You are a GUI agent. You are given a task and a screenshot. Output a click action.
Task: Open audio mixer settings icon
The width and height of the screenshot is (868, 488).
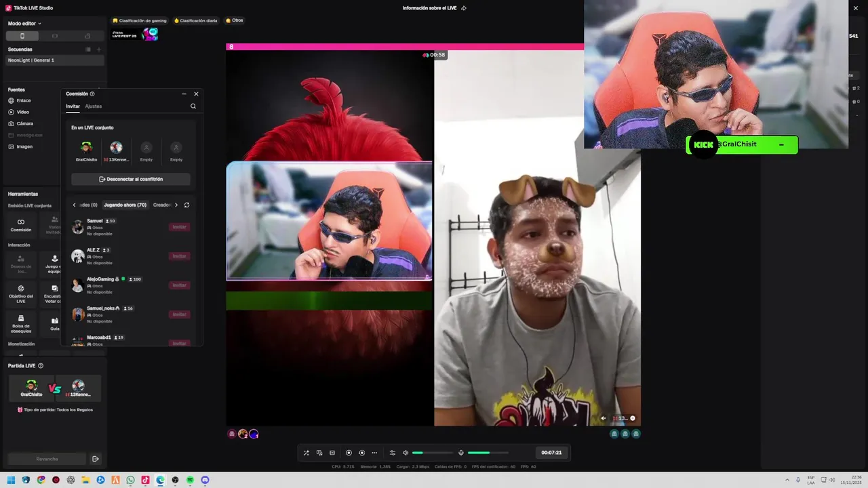point(392,453)
